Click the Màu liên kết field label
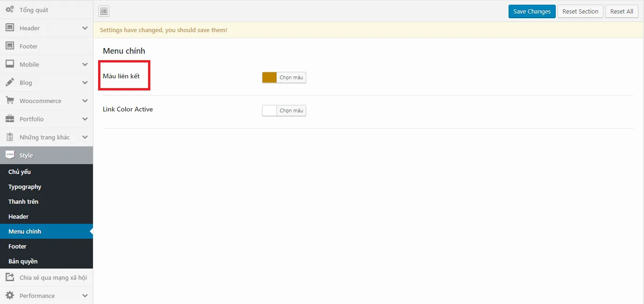The width and height of the screenshot is (644, 304). pos(121,76)
